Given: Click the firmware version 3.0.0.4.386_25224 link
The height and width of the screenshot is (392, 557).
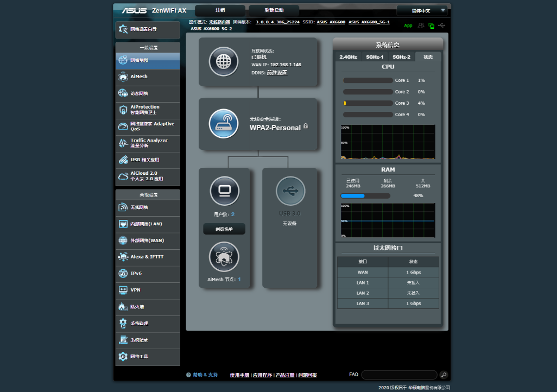Looking at the screenshot, I should pos(277,22).
